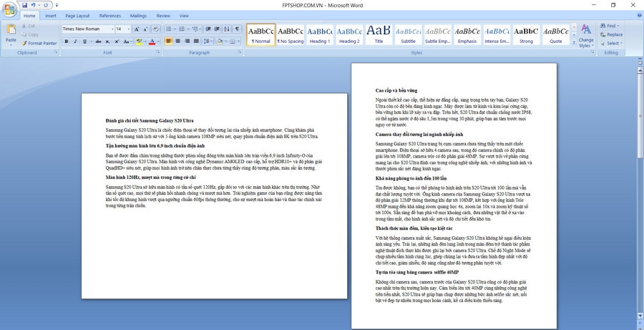
Task: Open Clipboard pane launcher
Action: (57, 52)
